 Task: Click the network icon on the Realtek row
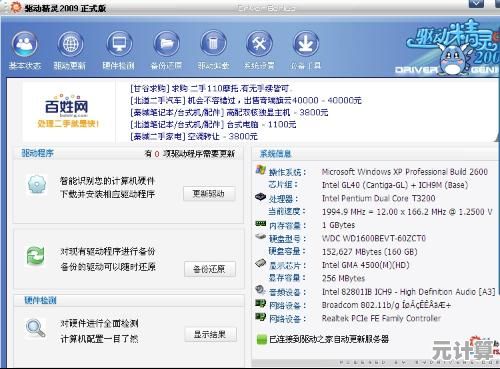(x=260, y=317)
